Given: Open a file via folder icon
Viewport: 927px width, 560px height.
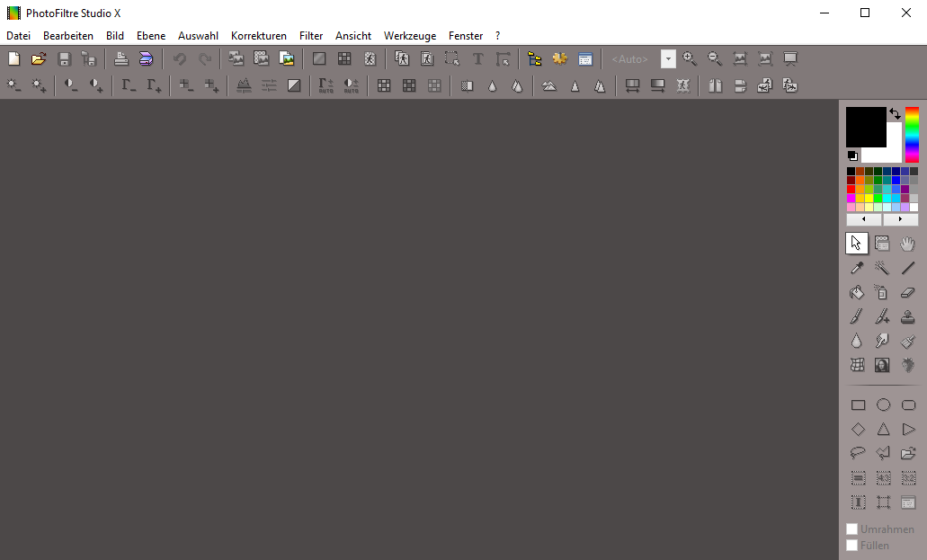Looking at the screenshot, I should tap(39, 58).
